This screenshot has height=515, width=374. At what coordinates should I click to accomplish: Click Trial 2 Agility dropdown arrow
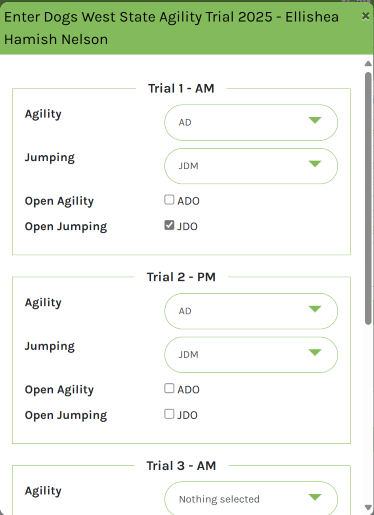pyautogui.click(x=315, y=309)
